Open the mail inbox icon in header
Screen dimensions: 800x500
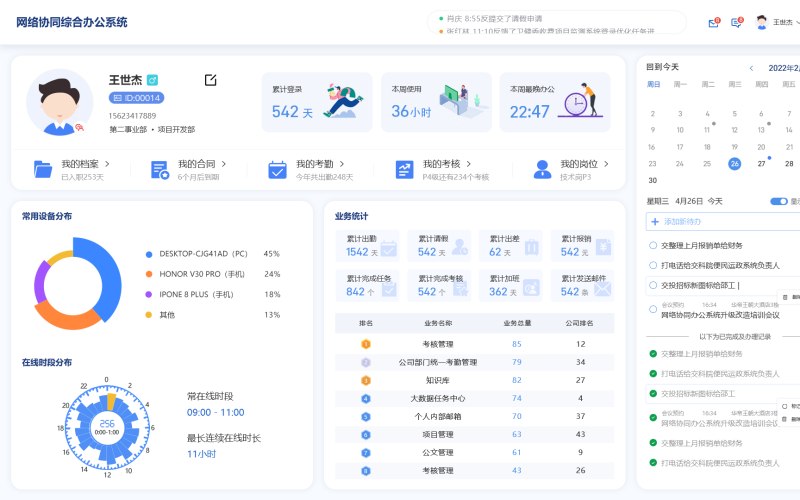pyautogui.click(x=713, y=23)
